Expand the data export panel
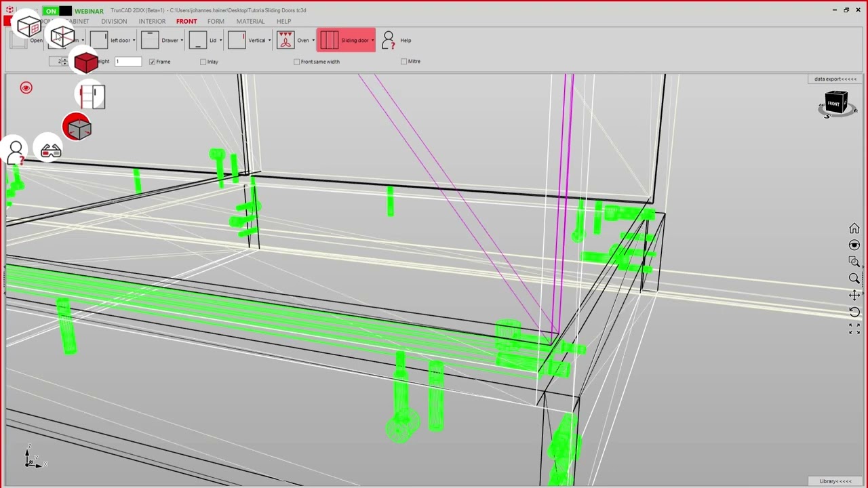868x488 pixels. 835,79
